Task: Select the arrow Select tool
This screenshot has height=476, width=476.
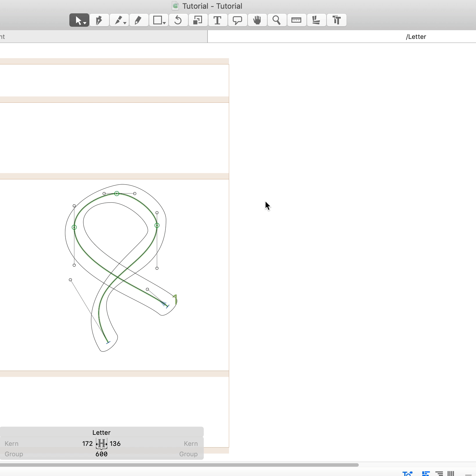Action: [x=79, y=20]
